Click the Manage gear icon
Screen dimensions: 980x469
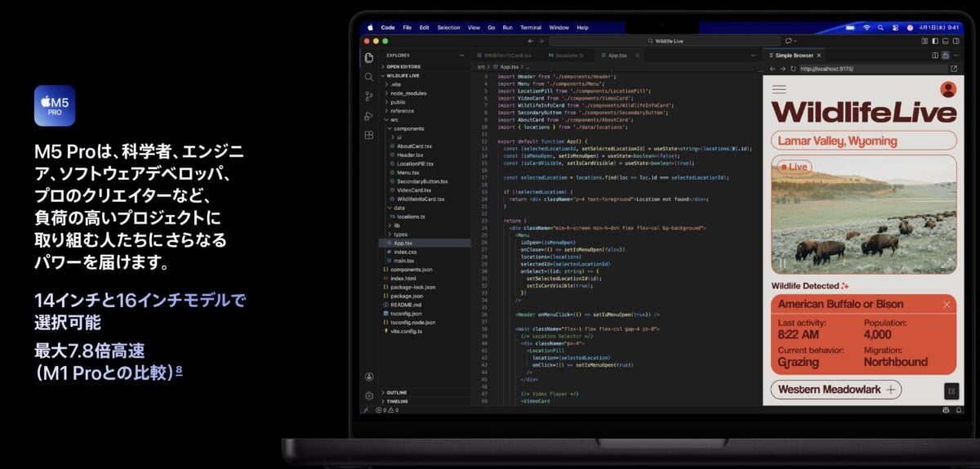[369, 395]
